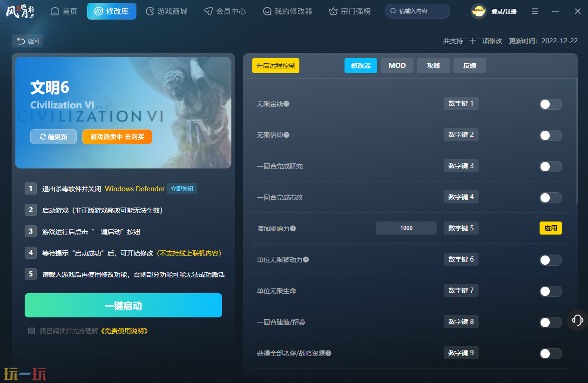Image resolution: width=588 pixels, height=383 pixels.
Task: Toggle 无限金钱 switch on
Action: click(x=550, y=104)
